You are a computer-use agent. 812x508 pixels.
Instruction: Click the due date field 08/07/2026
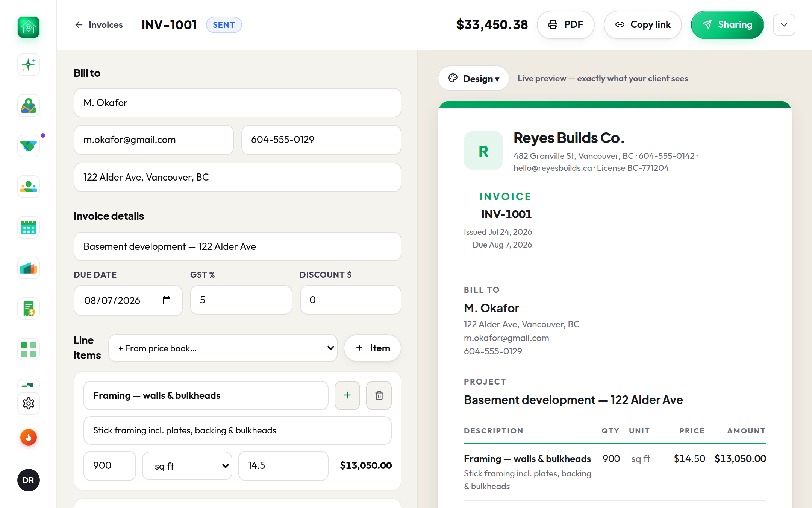click(128, 300)
